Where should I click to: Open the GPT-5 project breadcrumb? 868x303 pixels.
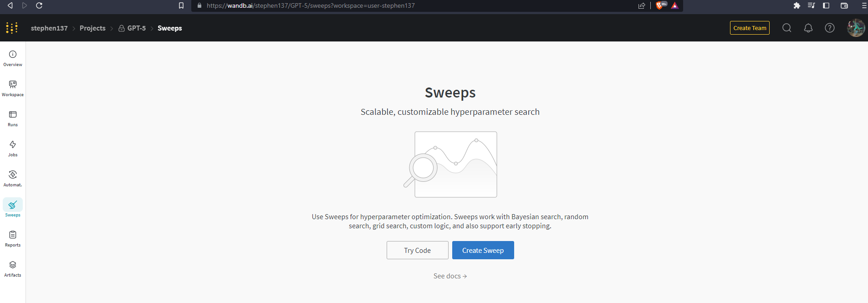pos(132,28)
